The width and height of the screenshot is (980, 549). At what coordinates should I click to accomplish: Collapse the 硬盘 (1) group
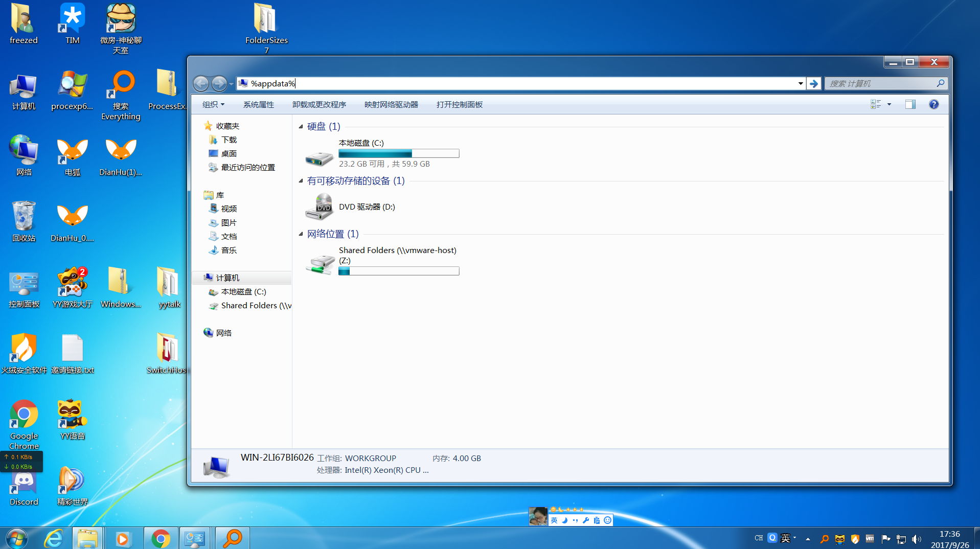coord(301,126)
